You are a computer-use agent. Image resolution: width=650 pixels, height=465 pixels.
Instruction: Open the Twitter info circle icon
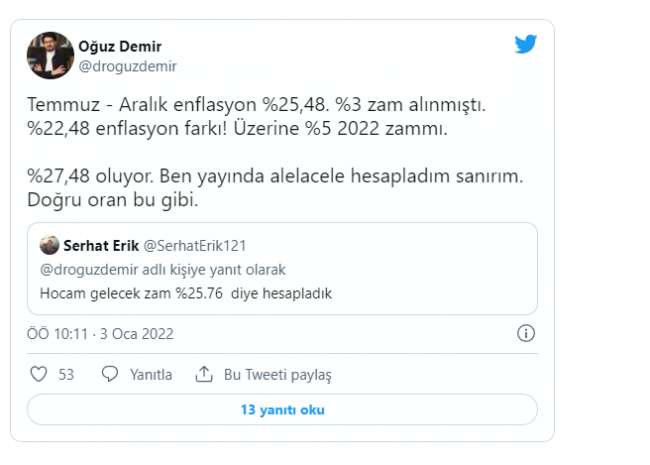point(527,333)
